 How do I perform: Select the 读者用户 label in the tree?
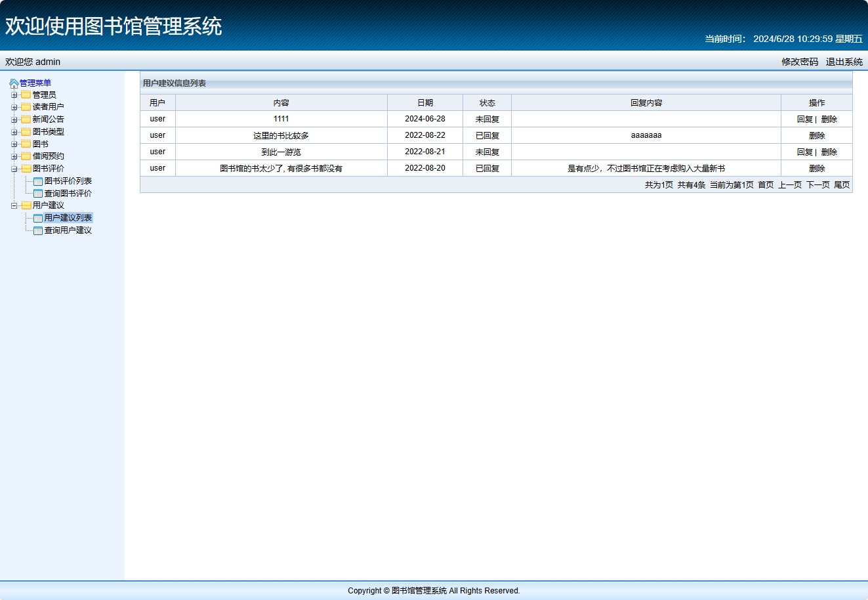[49, 107]
